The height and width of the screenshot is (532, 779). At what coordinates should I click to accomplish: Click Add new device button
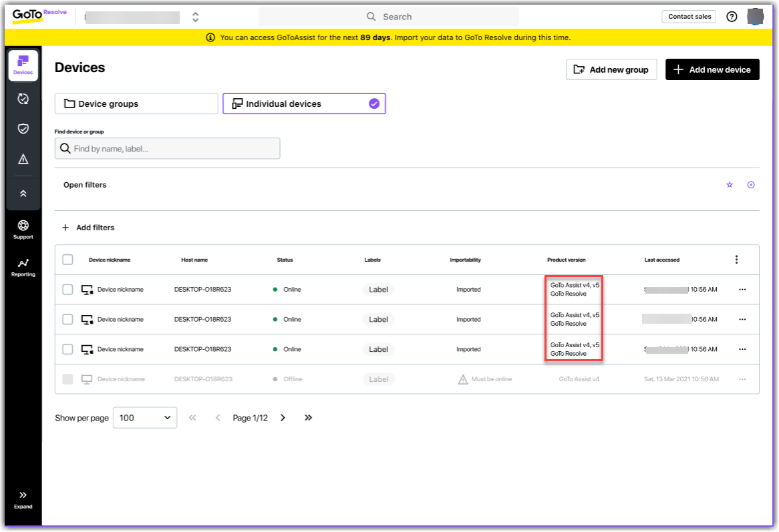[x=712, y=69]
